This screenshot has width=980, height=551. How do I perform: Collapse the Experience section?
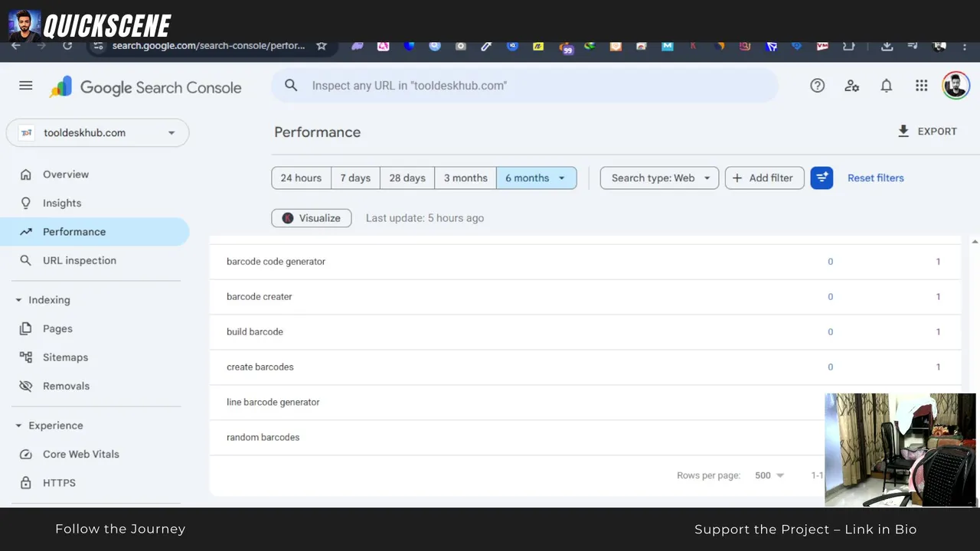[19, 425]
